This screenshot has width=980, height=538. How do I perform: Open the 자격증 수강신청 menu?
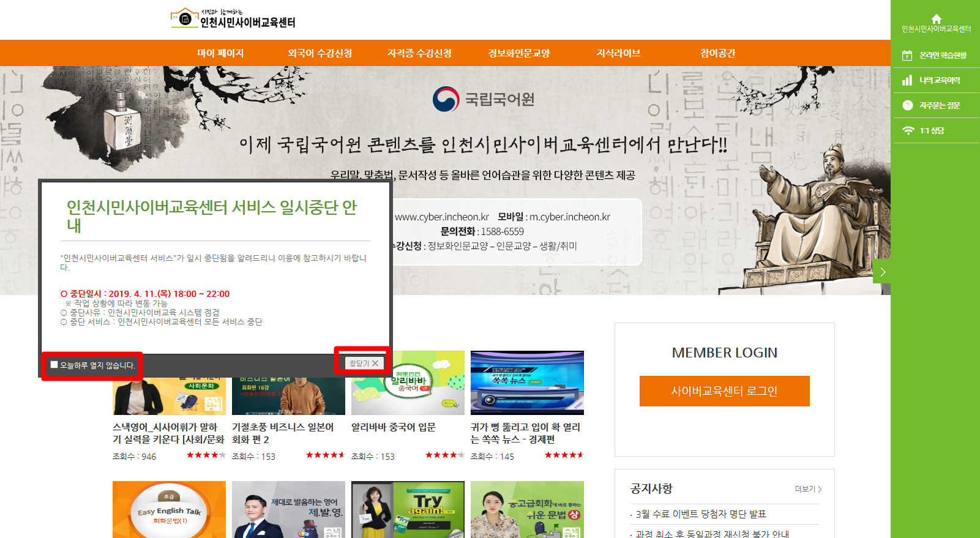click(419, 53)
